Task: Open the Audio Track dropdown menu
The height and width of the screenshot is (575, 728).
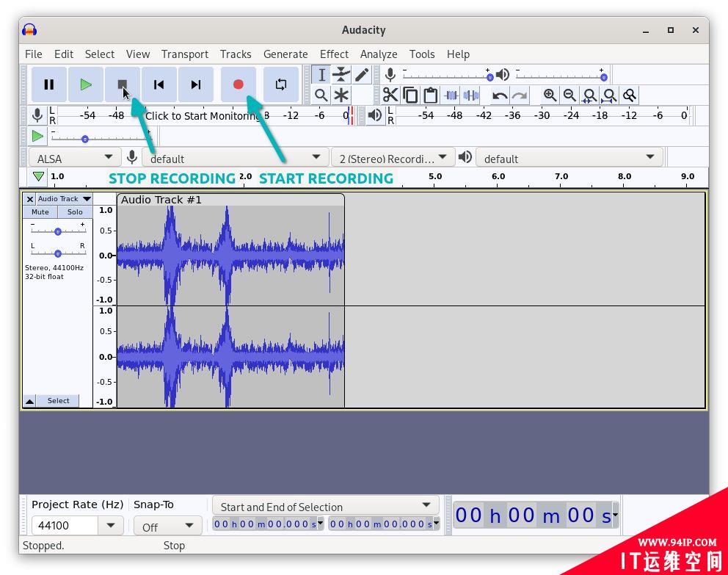Action: (64, 199)
